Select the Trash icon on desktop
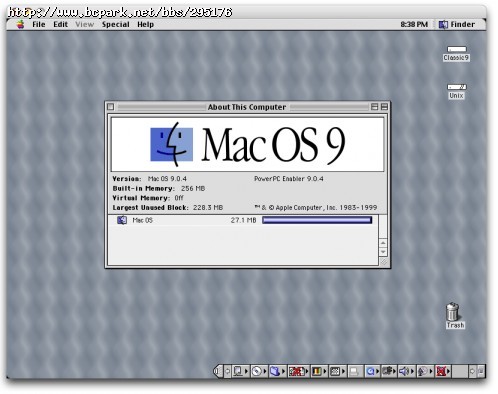 point(455,315)
